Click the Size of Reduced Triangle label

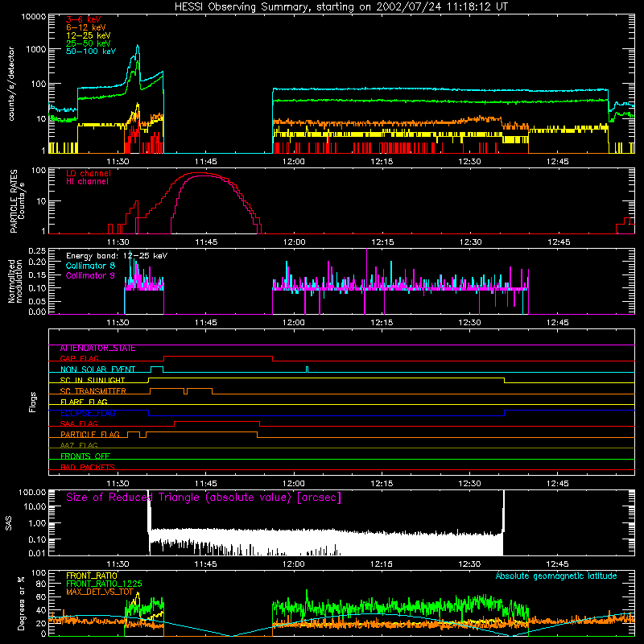click(204, 497)
